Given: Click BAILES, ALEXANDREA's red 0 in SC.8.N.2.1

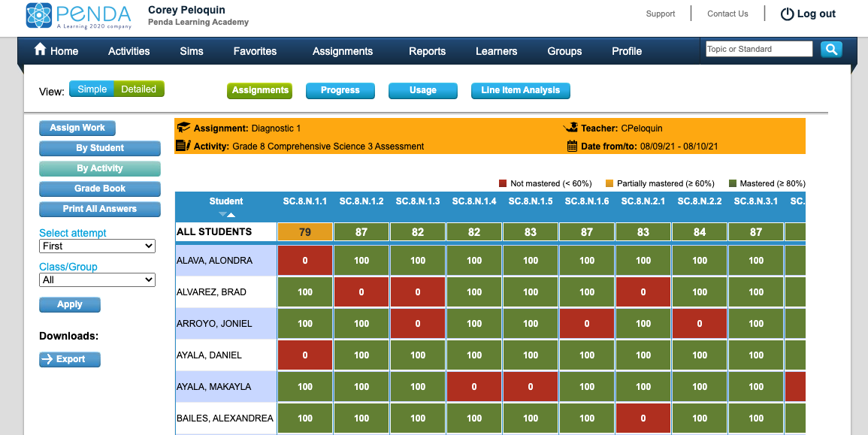Looking at the screenshot, I should tap(643, 418).
